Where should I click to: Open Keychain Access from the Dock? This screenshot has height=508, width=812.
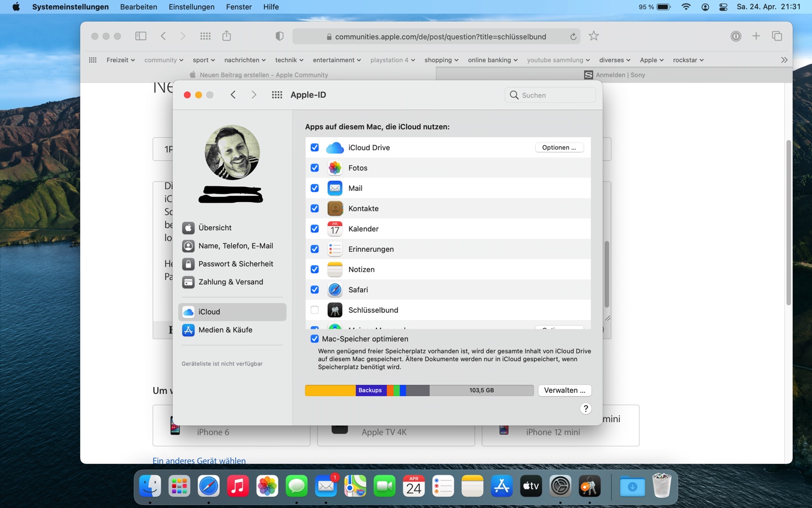coord(589,486)
